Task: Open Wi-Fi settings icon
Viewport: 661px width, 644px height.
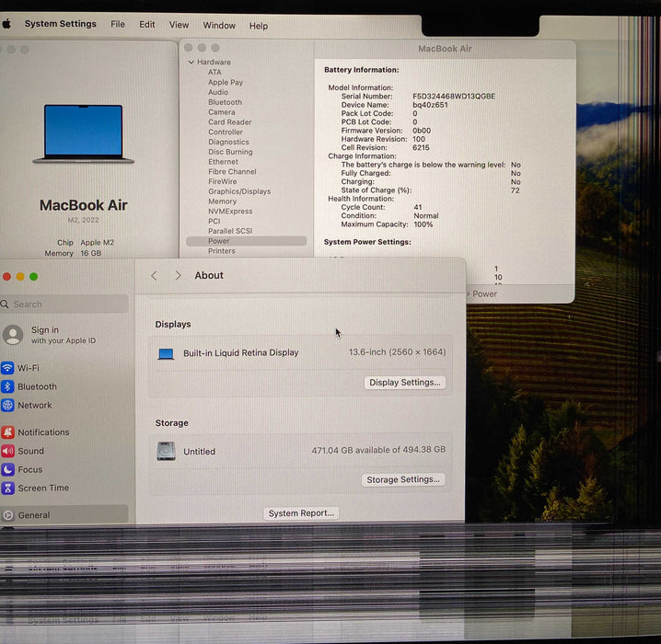Action: coord(7,368)
